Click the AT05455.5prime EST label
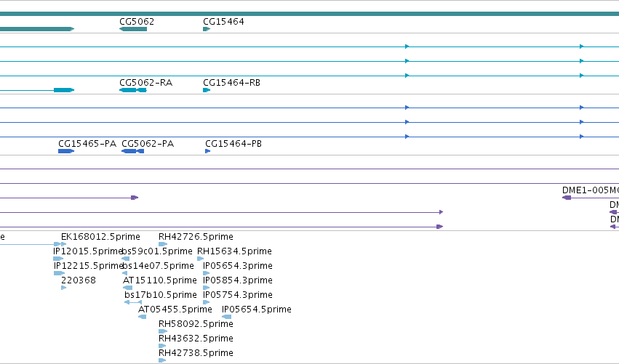The image size is (619, 364). pos(175,310)
